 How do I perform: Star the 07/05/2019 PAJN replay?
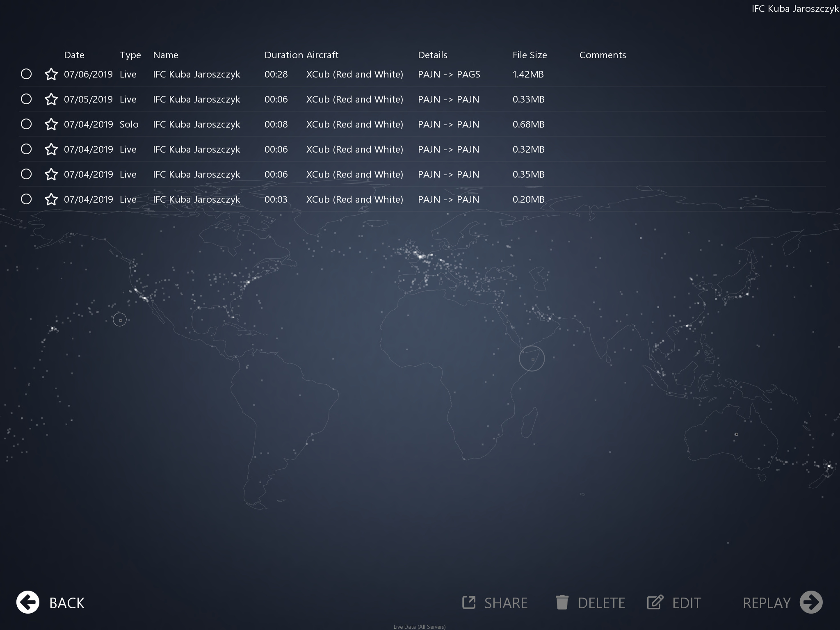coord(51,99)
